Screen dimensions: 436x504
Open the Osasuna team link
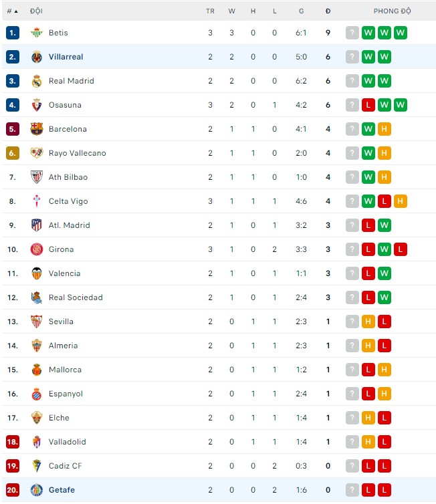point(65,105)
